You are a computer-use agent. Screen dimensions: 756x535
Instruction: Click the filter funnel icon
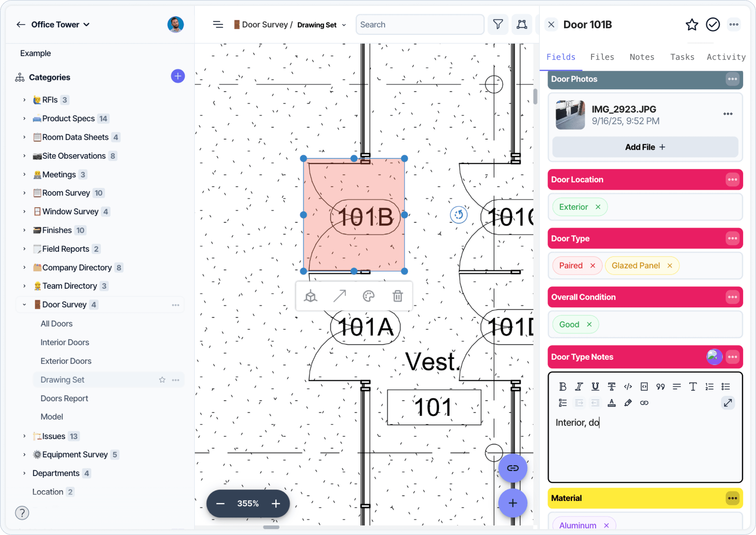498,24
